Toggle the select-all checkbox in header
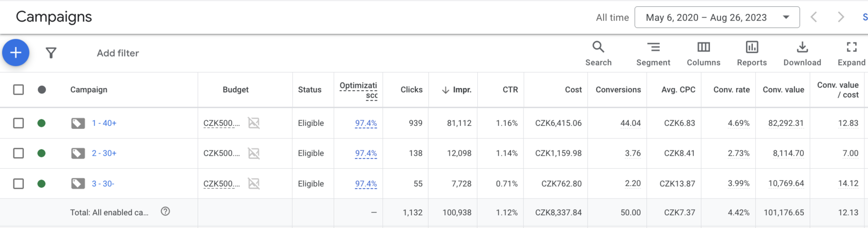The image size is (868, 228). coord(19,90)
